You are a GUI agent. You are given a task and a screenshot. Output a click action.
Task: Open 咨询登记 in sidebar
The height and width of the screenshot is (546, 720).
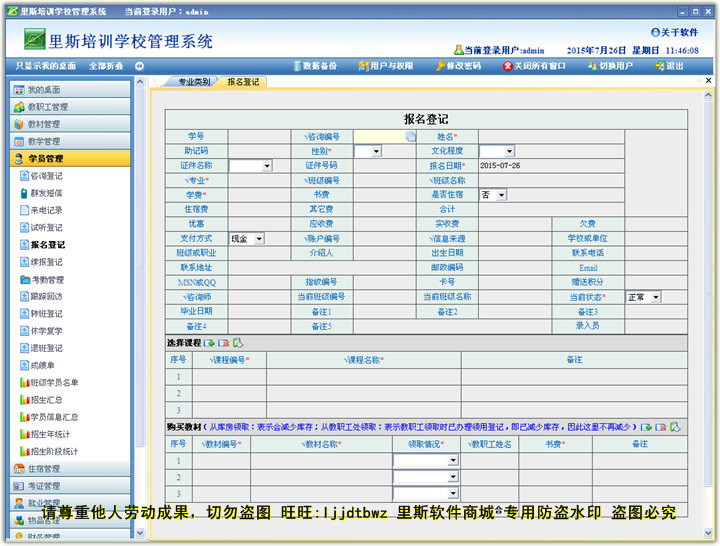pos(41,176)
